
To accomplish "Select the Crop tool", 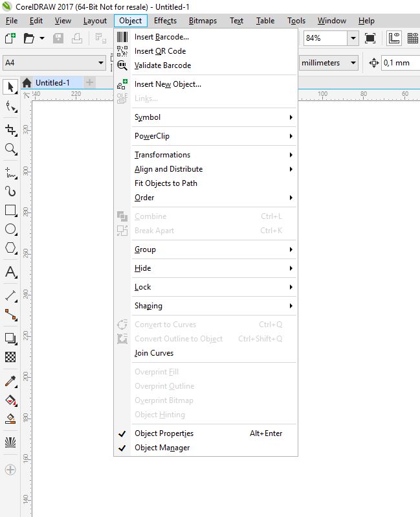I will pyautogui.click(x=10, y=130).
